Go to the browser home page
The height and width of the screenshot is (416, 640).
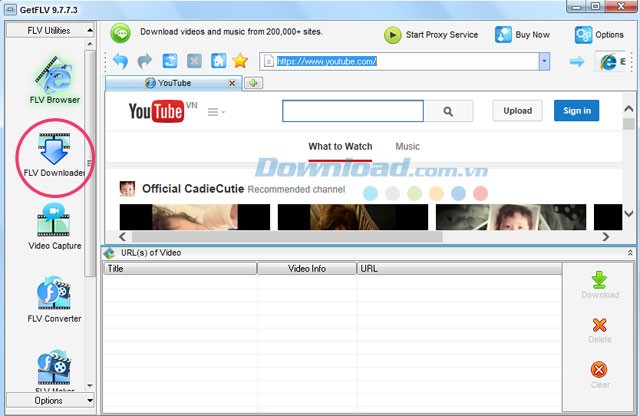tap(218, 61)
